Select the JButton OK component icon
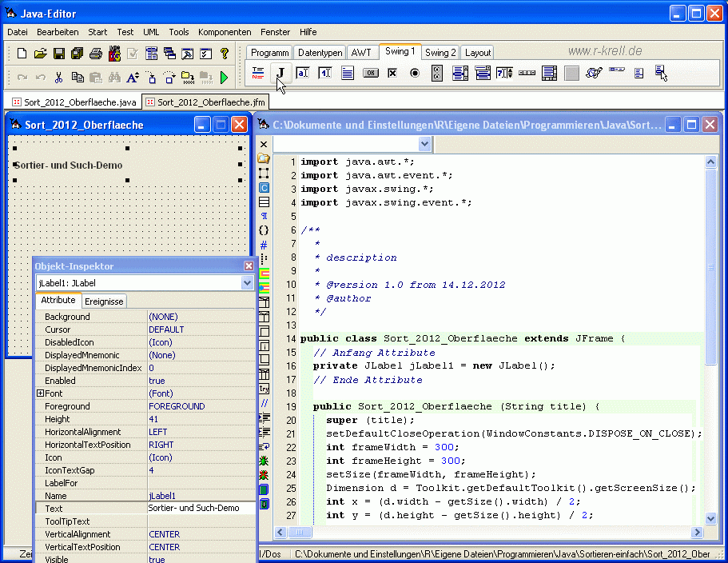 (x=370, y=74)
